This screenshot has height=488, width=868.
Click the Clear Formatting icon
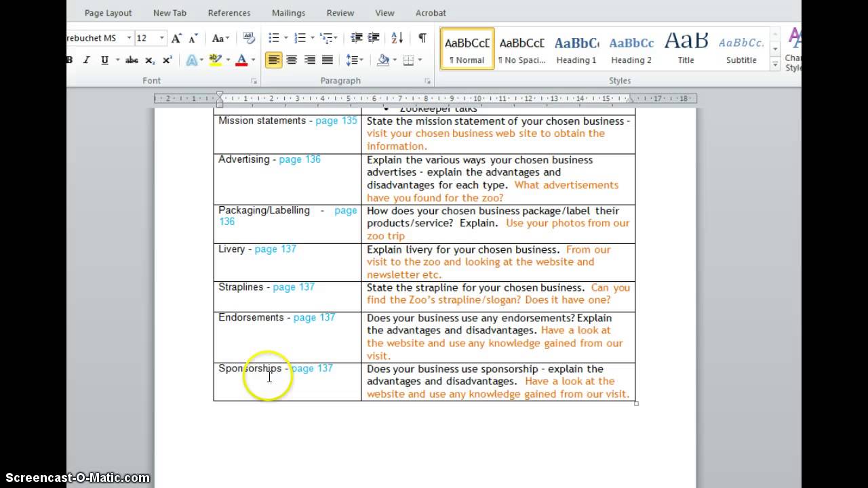249,38
